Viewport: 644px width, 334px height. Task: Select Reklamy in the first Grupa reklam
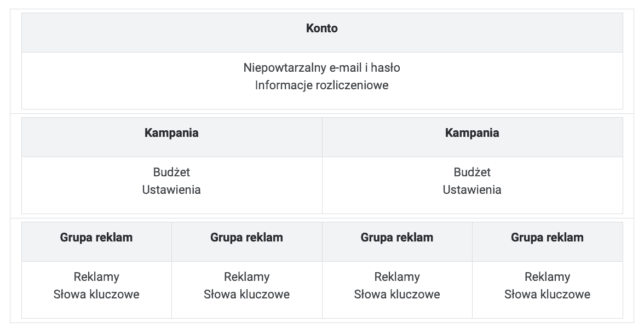[x=96, y=277]
